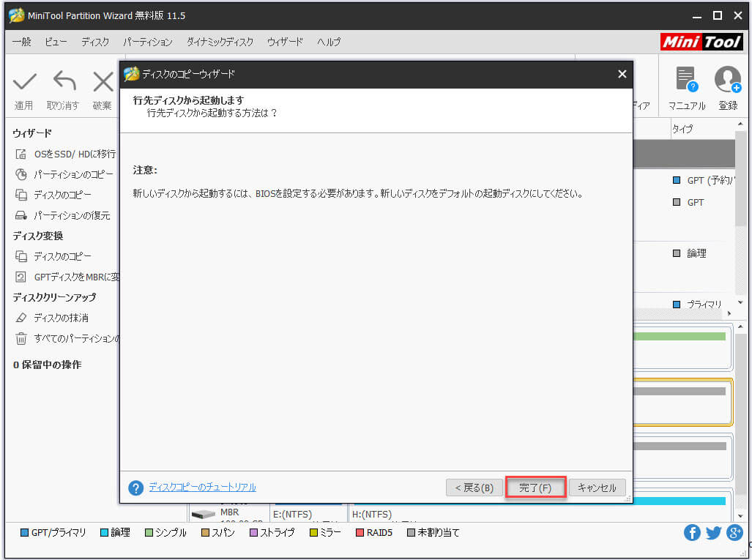This screenshot has width=752, height=560.
Task: Click the 完了(F) button
Action: (535, 488)
